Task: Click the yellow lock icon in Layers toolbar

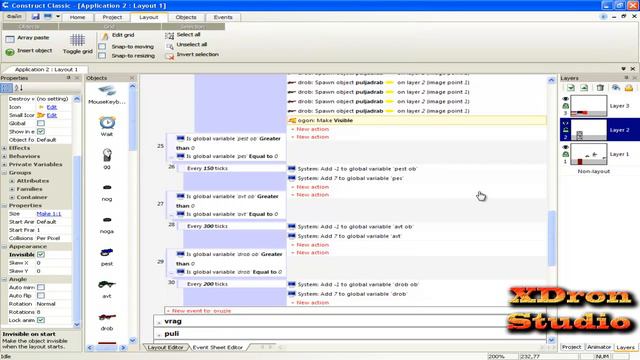Action: click(629, 88)
